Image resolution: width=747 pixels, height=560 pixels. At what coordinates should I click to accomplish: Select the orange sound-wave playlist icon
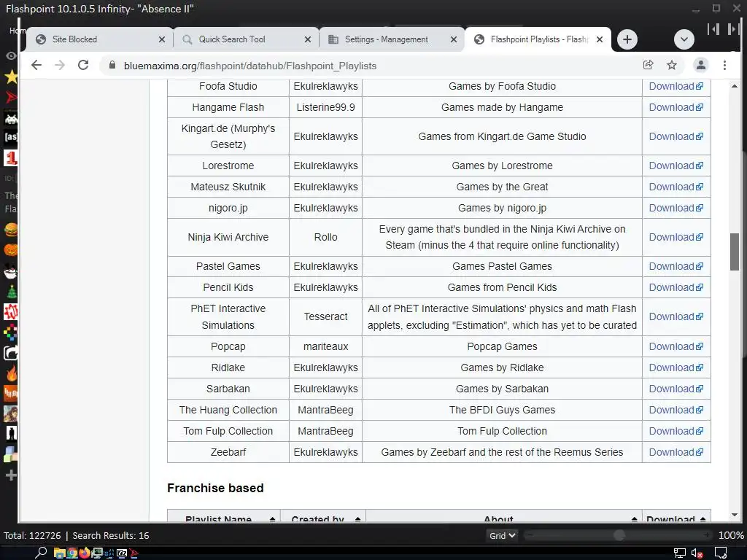pos(10,393)
